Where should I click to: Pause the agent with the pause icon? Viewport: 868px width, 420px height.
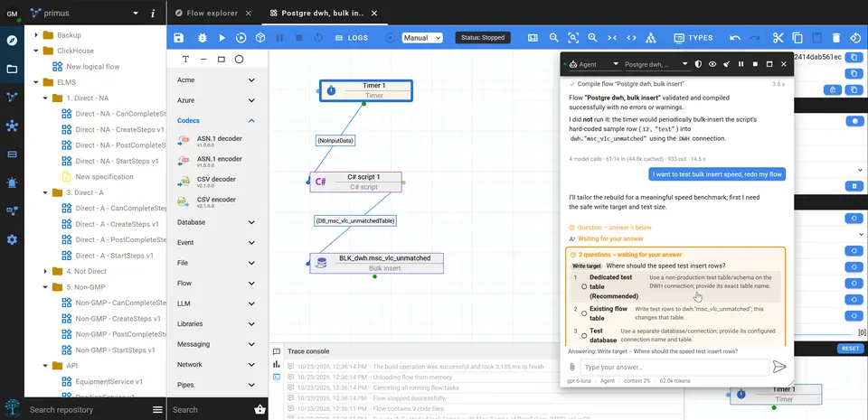click(x=741, y=64)
